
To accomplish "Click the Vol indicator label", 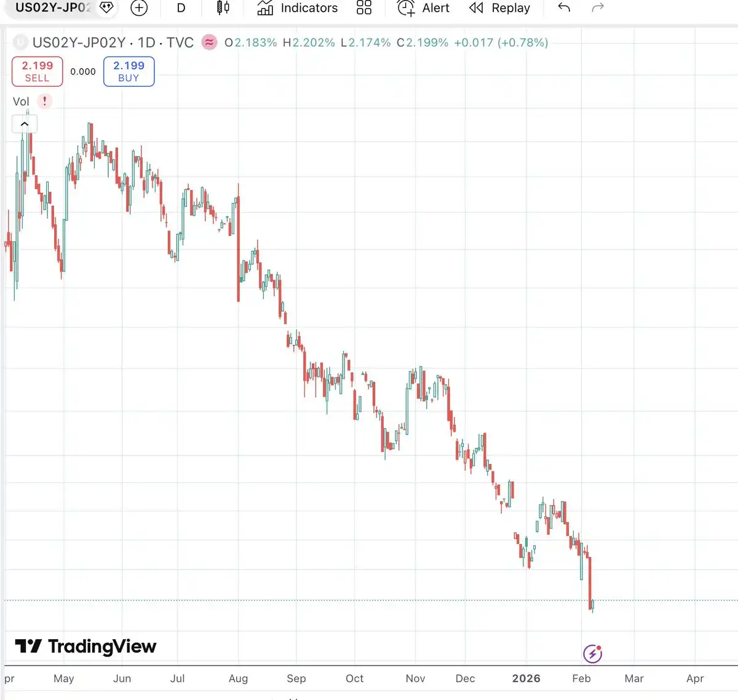I will coord(21,101).
